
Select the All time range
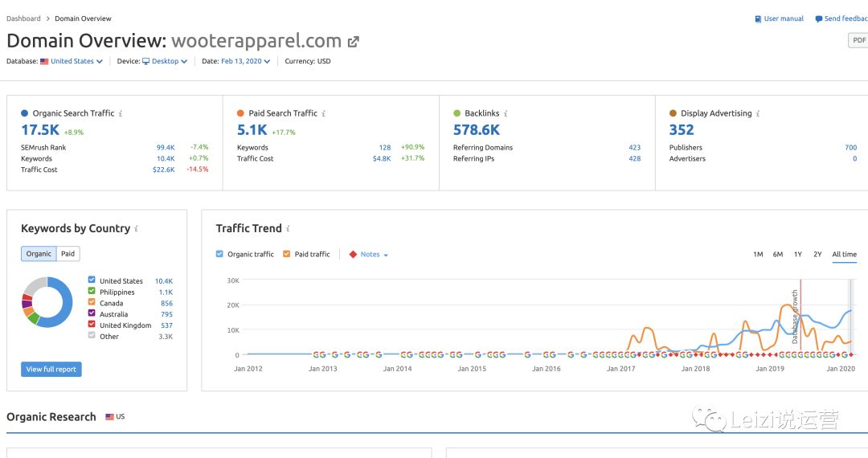844,255
